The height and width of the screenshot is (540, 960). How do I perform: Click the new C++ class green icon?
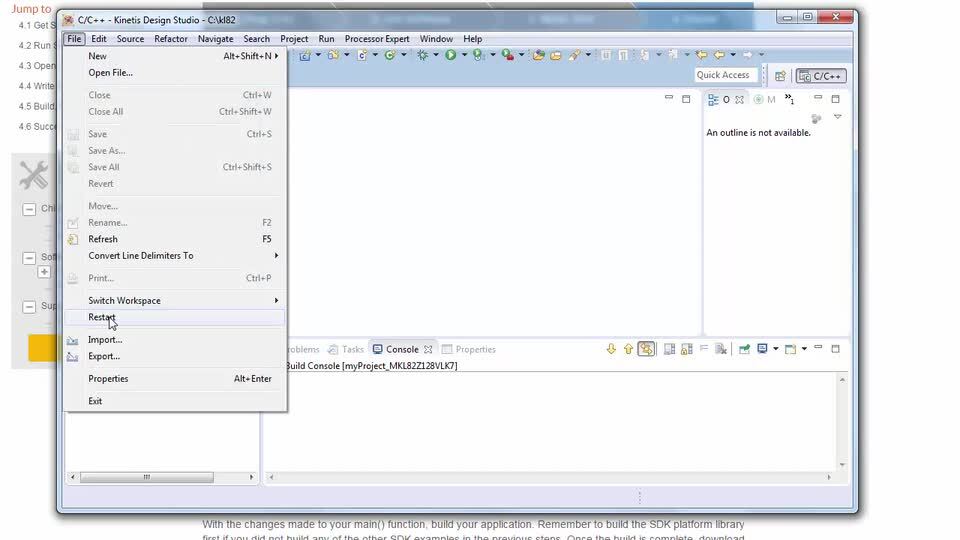pos(389,55)
